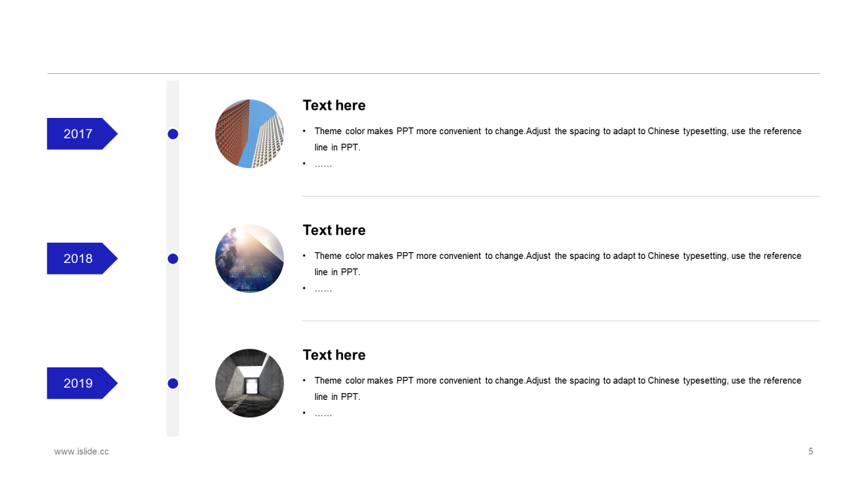Click the 2017 Theme color bullet paragraph

[552, 139]
